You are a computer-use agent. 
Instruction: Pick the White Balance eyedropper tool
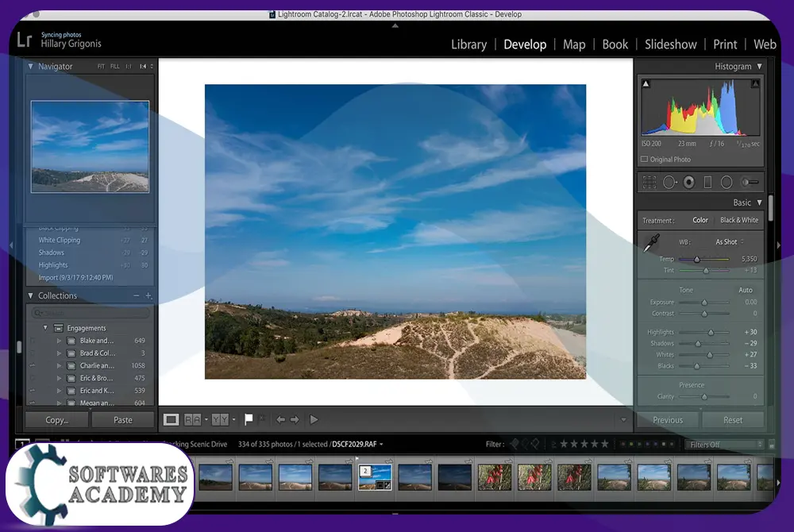pyautogui.click(x=651, y=243)
